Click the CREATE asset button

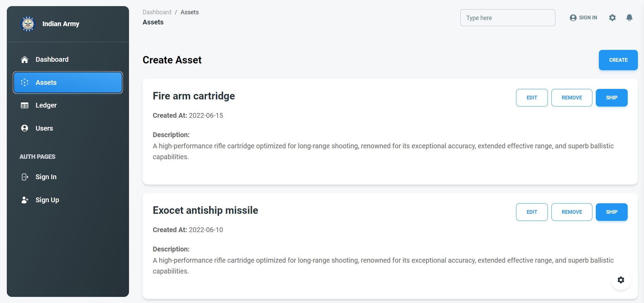pos(618,60)
